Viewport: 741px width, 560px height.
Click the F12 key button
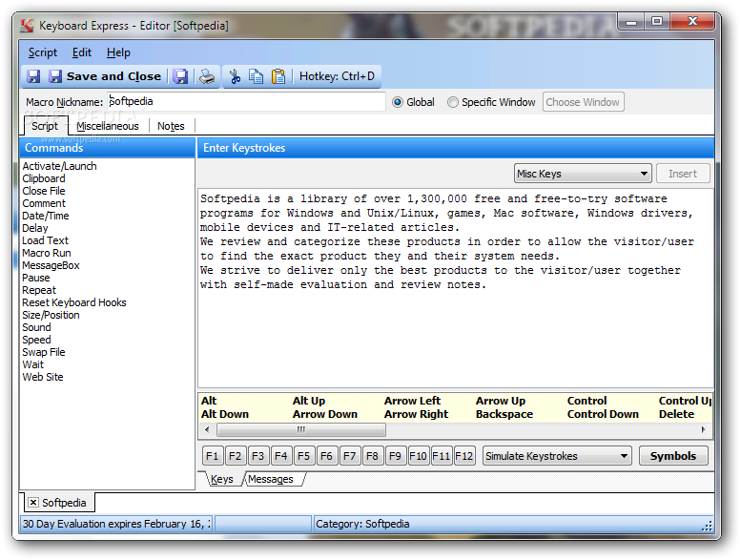point(464,456)
